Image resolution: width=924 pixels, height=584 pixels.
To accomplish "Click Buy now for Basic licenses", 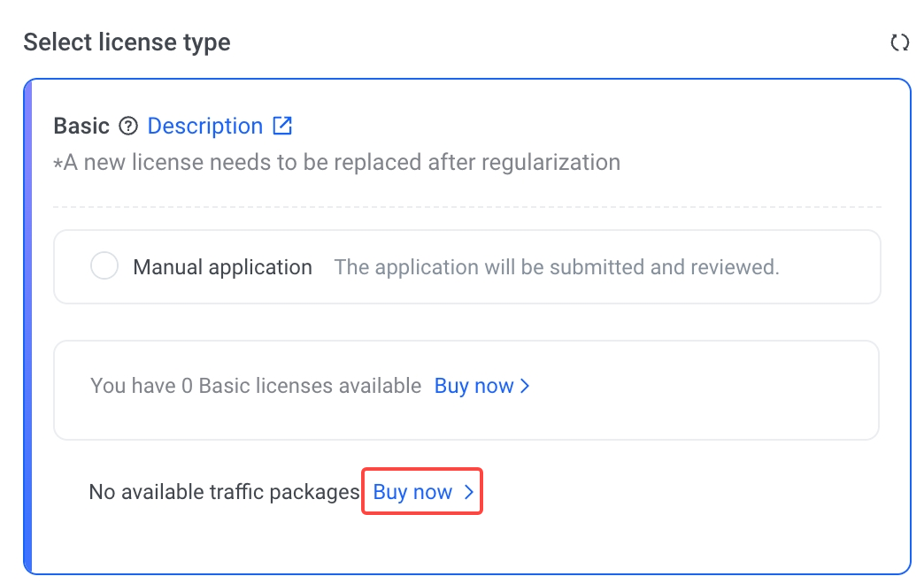I will tap(474, 387).
